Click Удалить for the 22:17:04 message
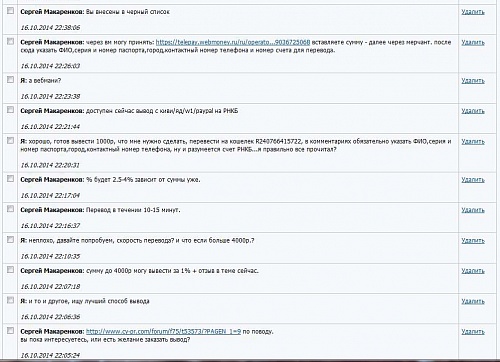Screen dimensions: 500x362 [473, 180]
